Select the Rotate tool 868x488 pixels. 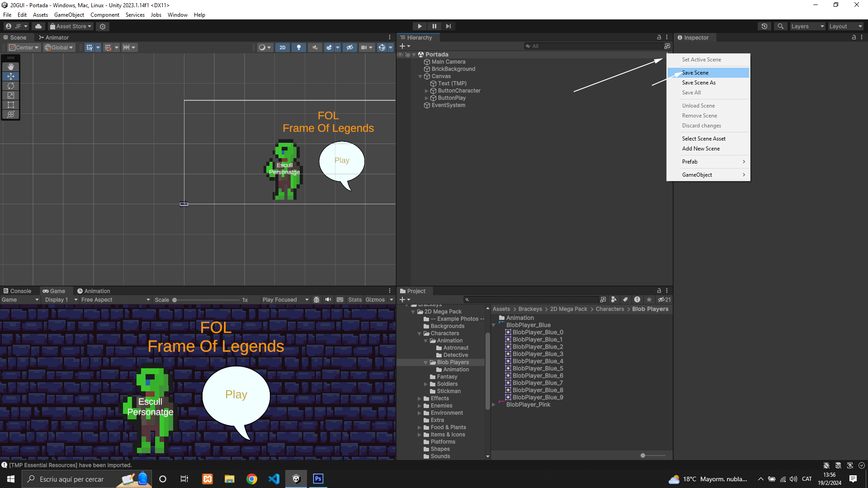tap(11, 86)
